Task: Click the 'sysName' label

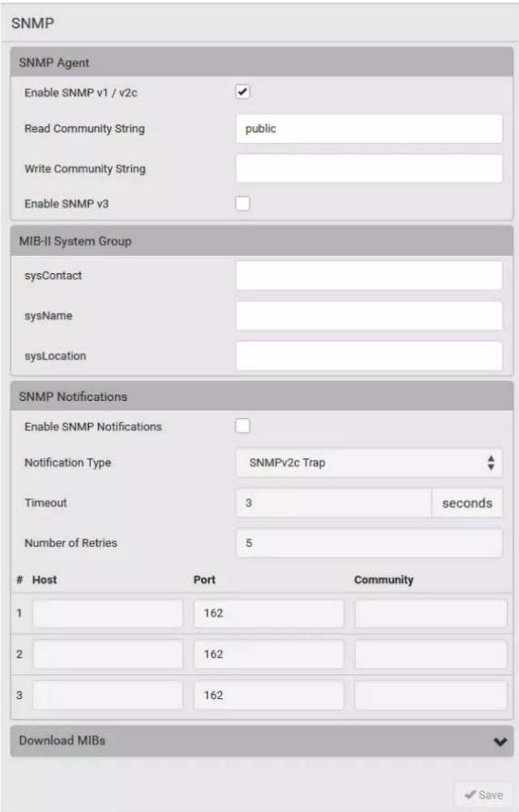Action: pyautogui.click(x=48, y=316)
